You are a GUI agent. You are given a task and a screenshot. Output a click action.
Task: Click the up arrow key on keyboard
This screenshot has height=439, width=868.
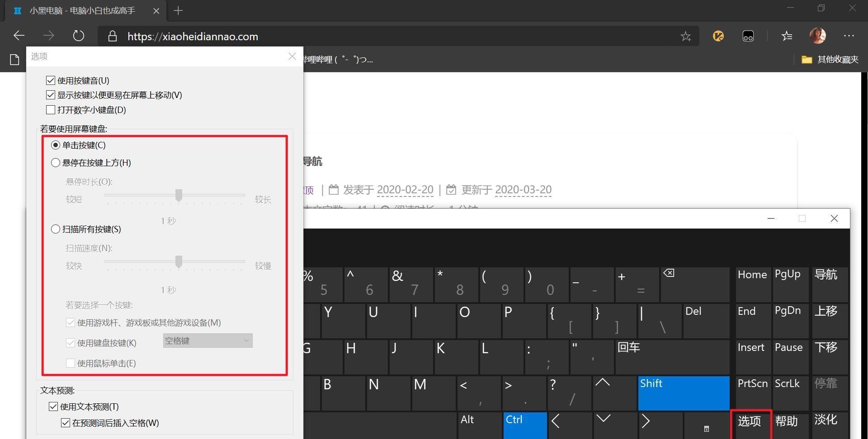[x=614, y=393]
